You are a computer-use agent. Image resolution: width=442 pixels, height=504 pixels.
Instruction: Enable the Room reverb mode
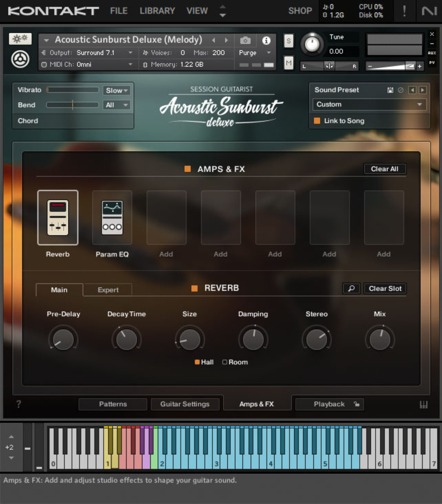pos(225,362)
